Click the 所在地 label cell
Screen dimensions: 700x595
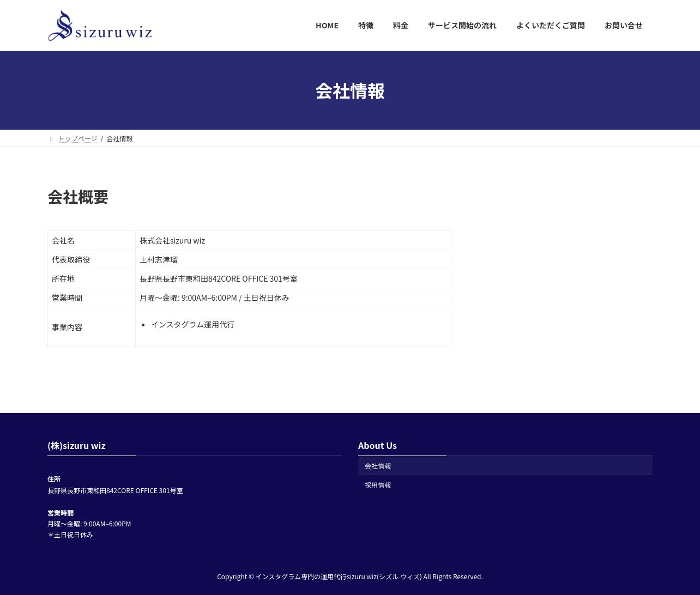(92, 278)
